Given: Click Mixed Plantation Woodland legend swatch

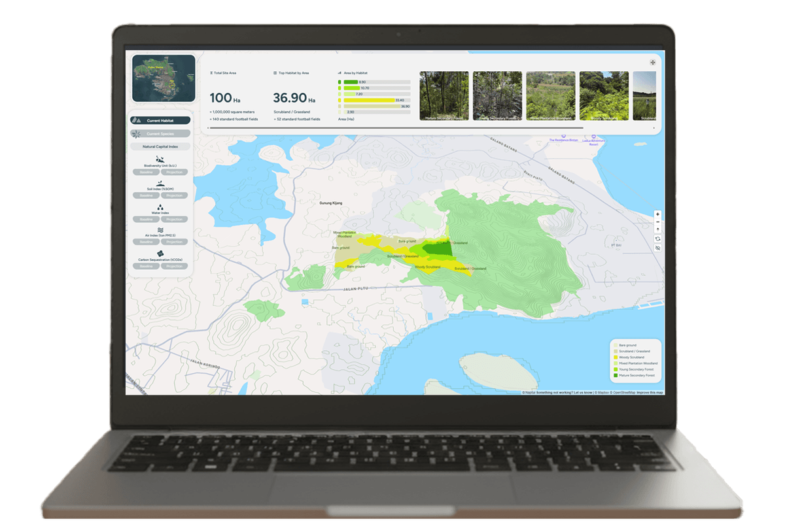Looking at the screenshot, I should [x=616, y=363].
